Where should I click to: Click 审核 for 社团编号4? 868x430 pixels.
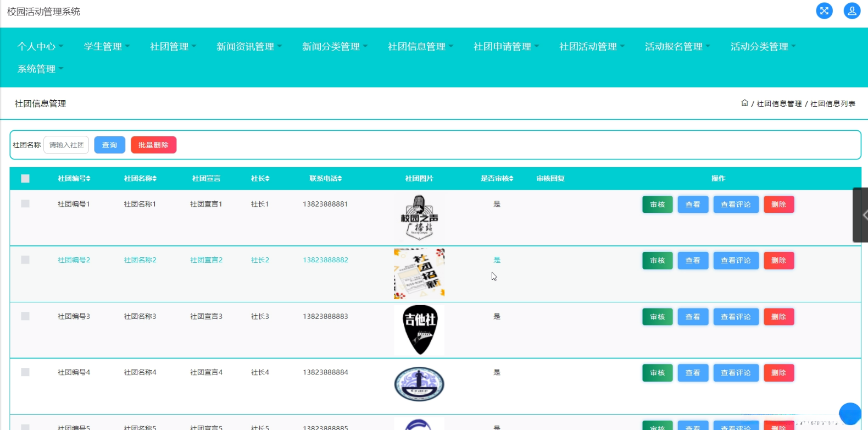click(x=658, y=373)
